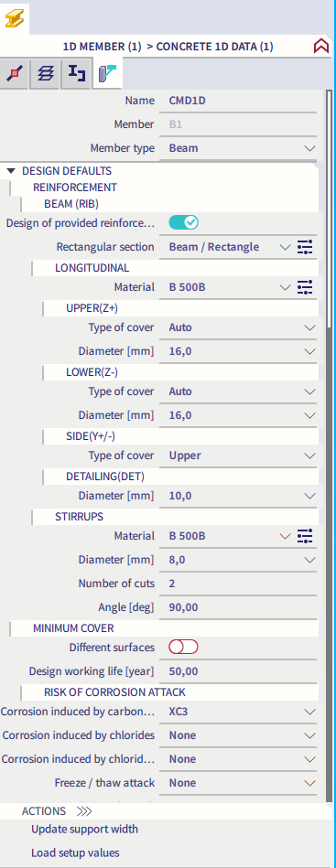Open Detailing Diameter 10,0 dropdown

[x=238, y=496]
